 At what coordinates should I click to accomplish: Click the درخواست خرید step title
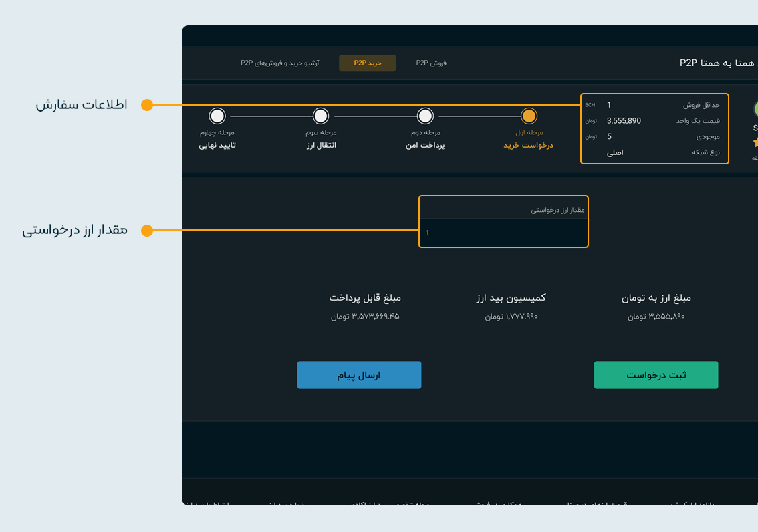(x=528, y=145)
